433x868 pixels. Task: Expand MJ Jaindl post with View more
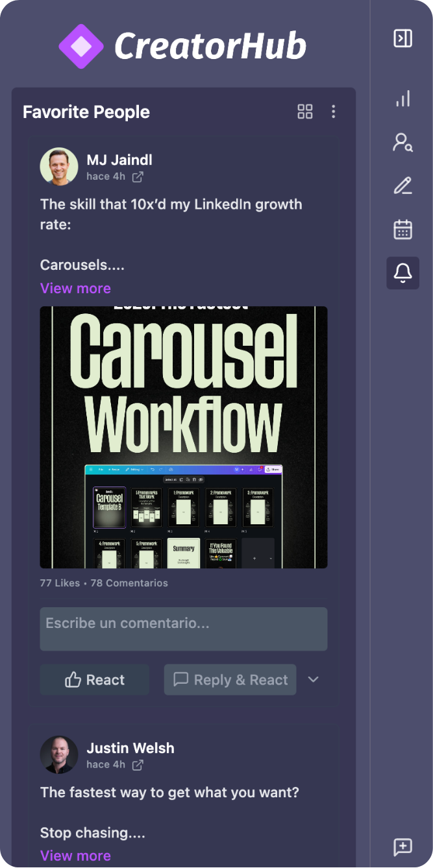coord(75,288)
